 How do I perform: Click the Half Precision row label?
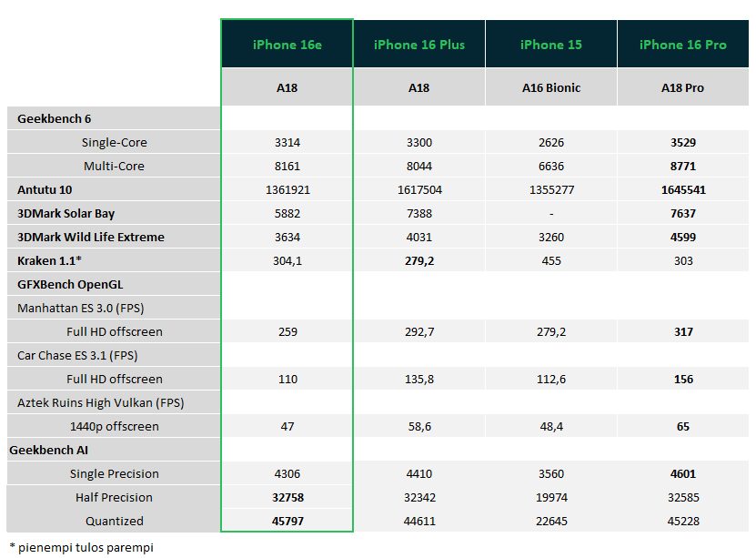(x=114, y=497)
